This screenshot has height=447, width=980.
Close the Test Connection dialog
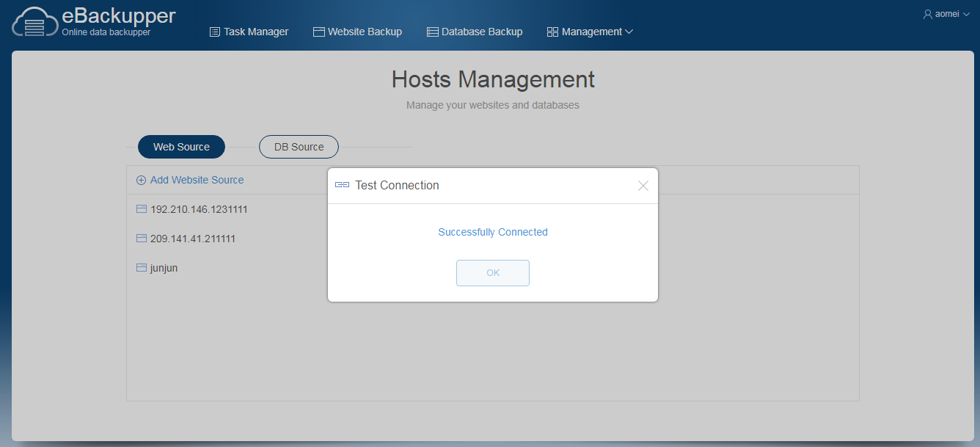pyautogui.click(x=643, y=186)
